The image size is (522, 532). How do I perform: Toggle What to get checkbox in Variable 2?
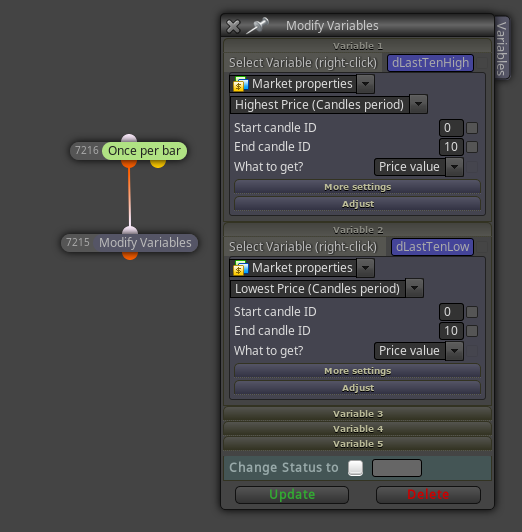[472, 351]
